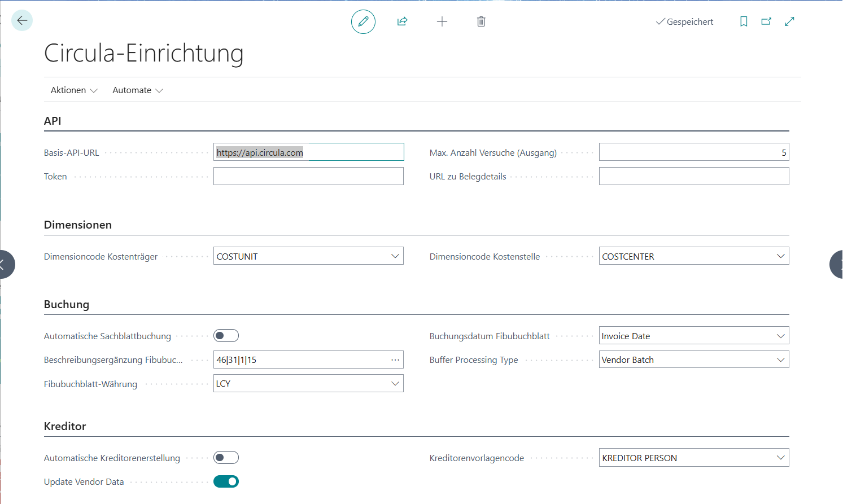Click the Update Vendor Data label
This screenshot has width=843, height=504.
coord(84,482)
